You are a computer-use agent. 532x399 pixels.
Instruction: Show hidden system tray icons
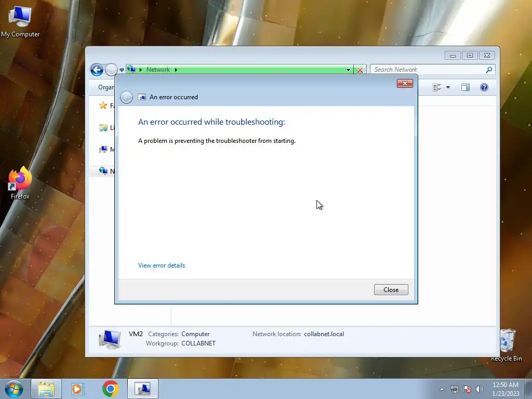pos(442,389)
